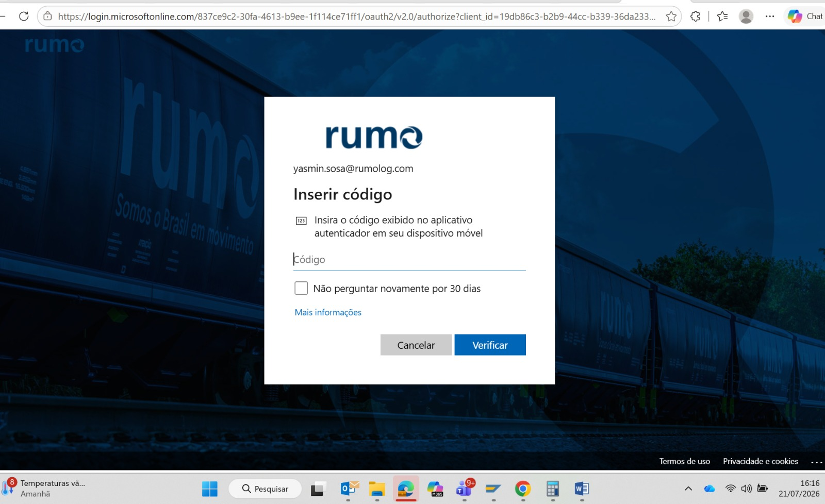The image size is (825, 504).
Task: Open Outlook from the taskbar
Action: pyautogui.click(x=349, y=489)
